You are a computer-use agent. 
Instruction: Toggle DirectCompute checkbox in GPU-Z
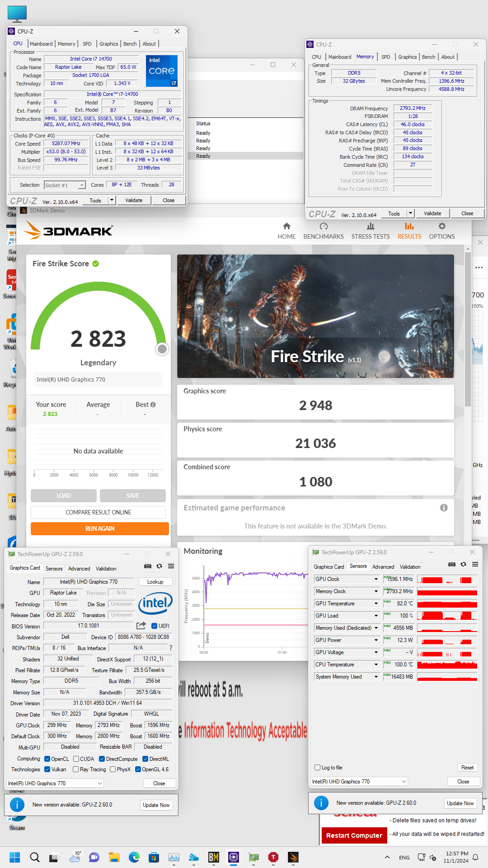point(102,759)
